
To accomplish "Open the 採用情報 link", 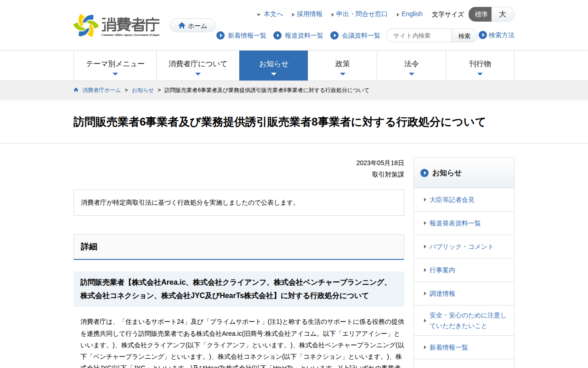I will 310,14.
